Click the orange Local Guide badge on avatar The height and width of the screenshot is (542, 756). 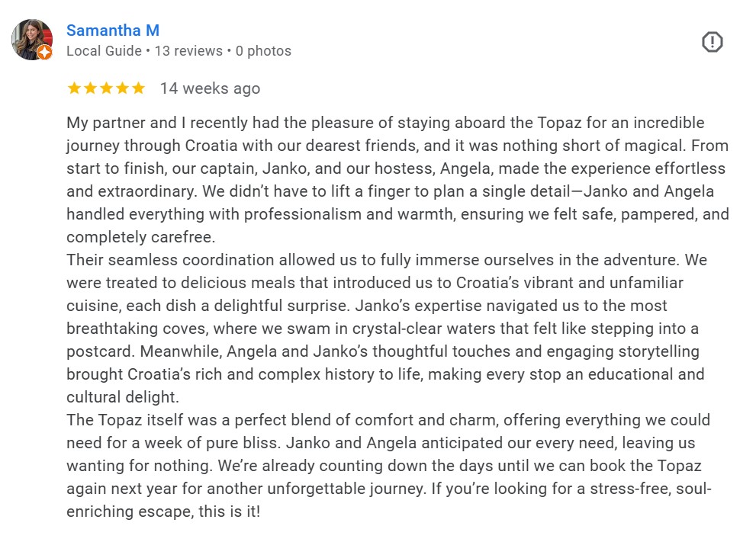click(x=44, y=53)
